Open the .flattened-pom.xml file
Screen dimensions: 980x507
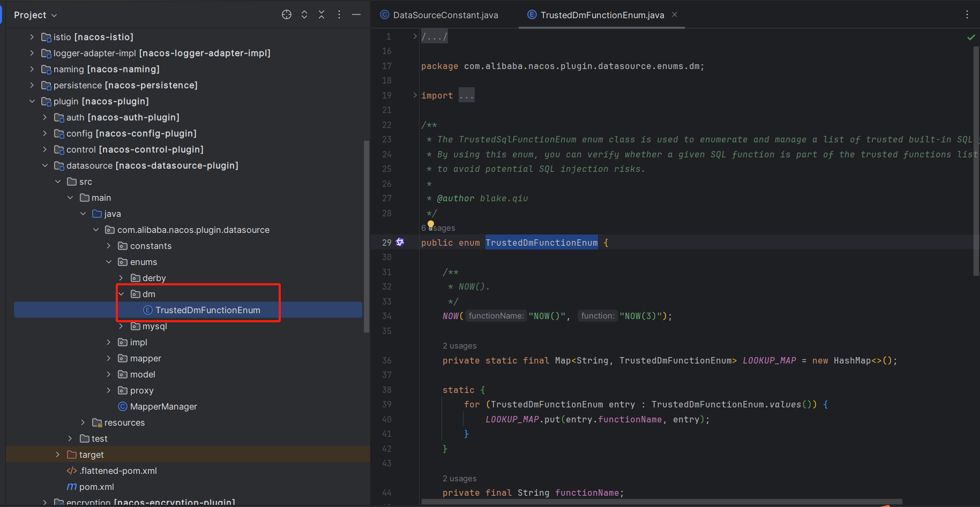click(111, 471)
